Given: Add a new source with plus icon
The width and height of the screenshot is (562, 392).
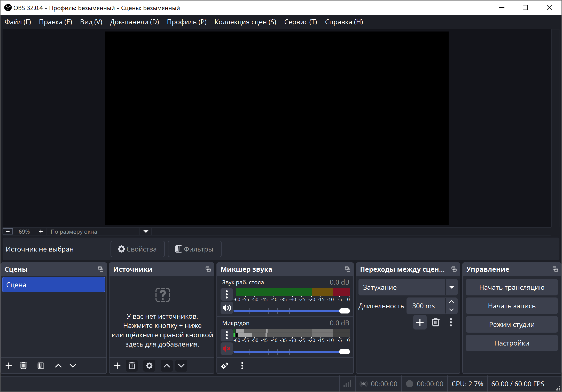Looking at the screenshot, I should click(x=117, y=366).
